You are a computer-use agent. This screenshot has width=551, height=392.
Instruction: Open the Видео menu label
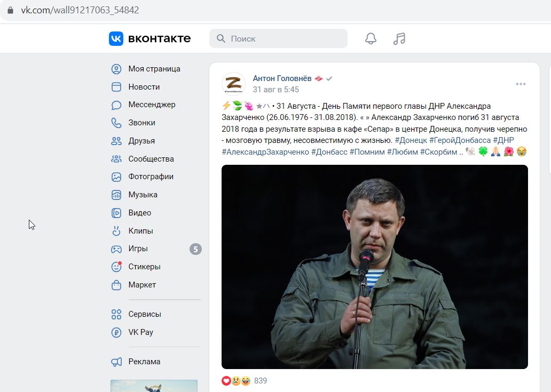click(x=139, y=213)
